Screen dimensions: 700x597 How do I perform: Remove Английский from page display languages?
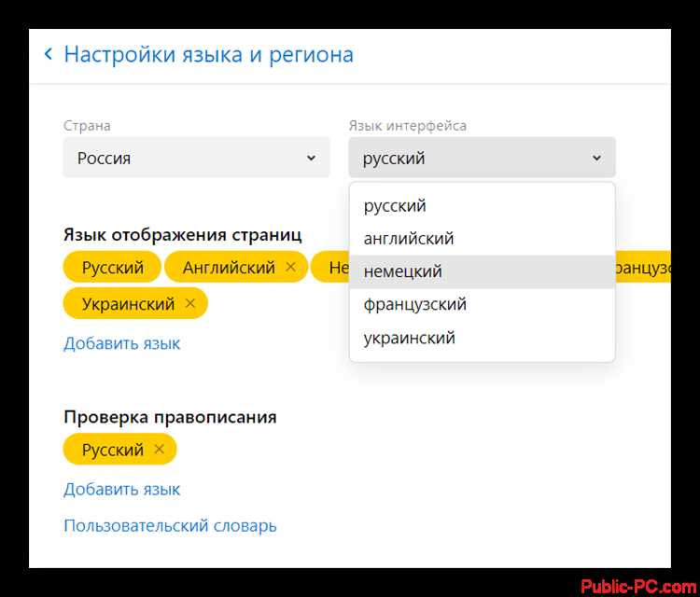(x=290, y=268)
